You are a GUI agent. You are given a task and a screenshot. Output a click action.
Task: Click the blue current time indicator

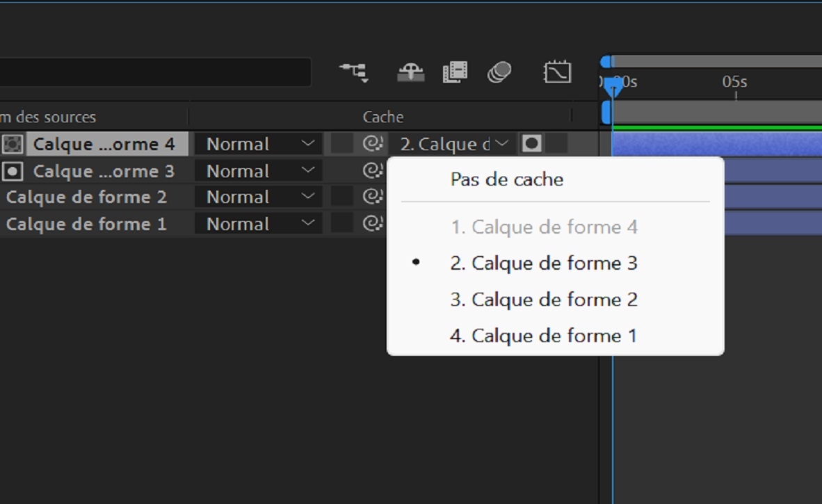[x=613, y=87]
